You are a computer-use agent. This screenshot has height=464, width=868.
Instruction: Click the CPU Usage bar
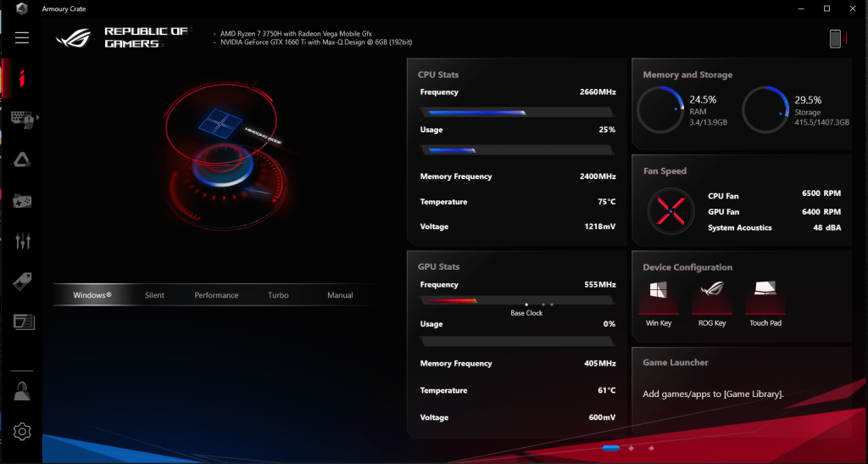pos(518,150)
